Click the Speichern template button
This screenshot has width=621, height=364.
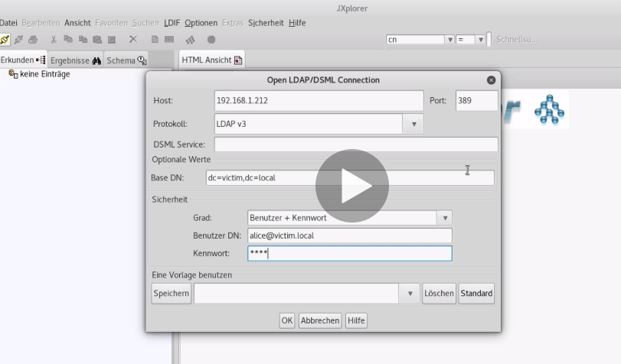point(172,294)
